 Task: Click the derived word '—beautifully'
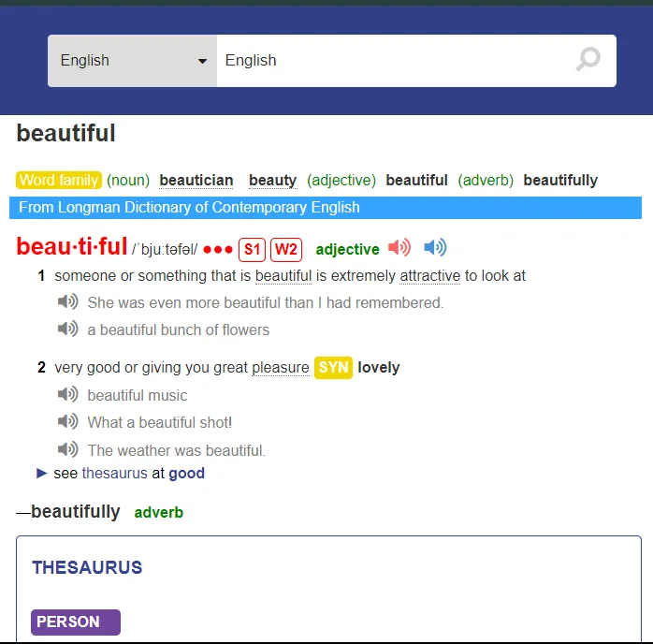point(68,511)
